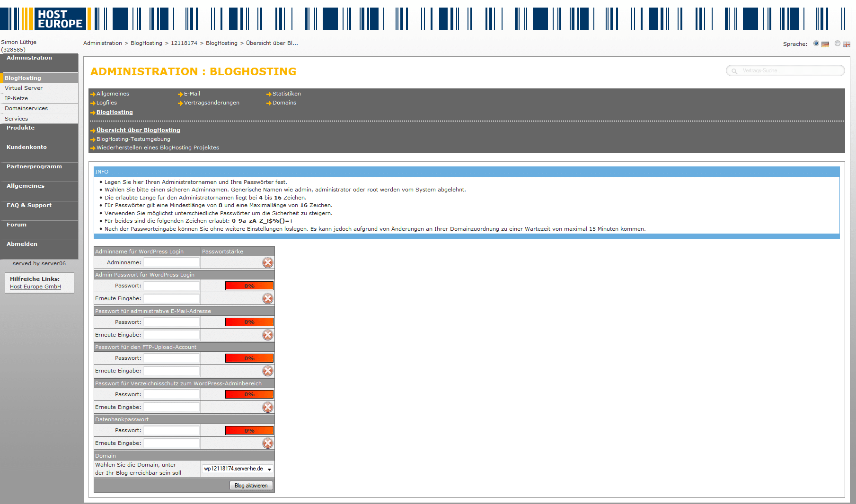Open BlogHosting-Testumgebung link
The image size is (856, 504).
click(133, 139)
